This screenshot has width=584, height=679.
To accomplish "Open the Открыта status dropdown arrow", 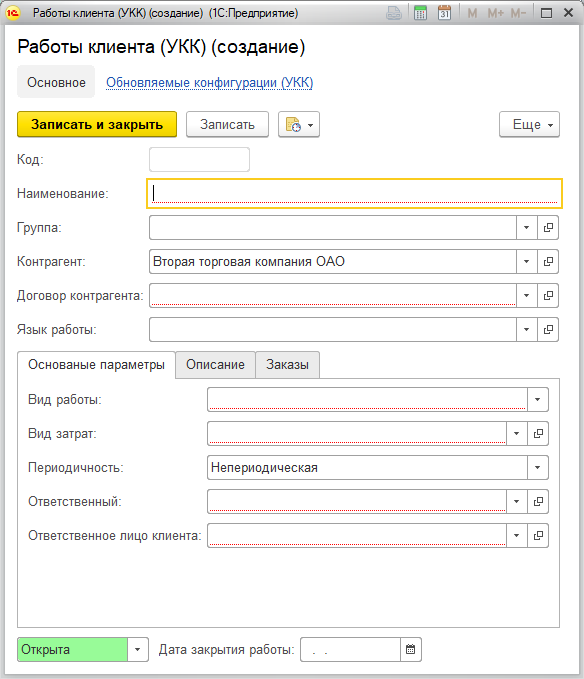I will click(138, 649).
